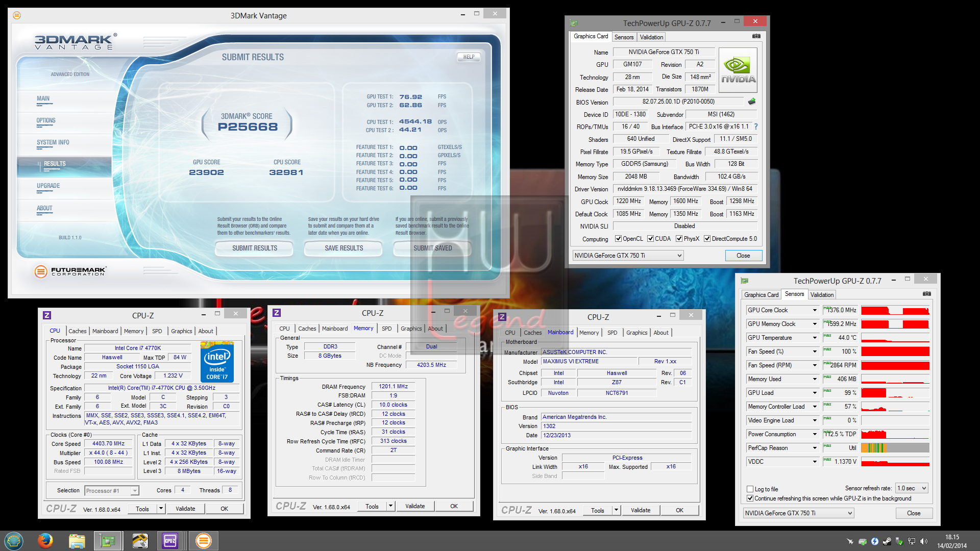Toggle the DirectCompute 5.0 checkbox
Image resolution: width=980 pixels, height=551 pixels.
click(707, 238)
